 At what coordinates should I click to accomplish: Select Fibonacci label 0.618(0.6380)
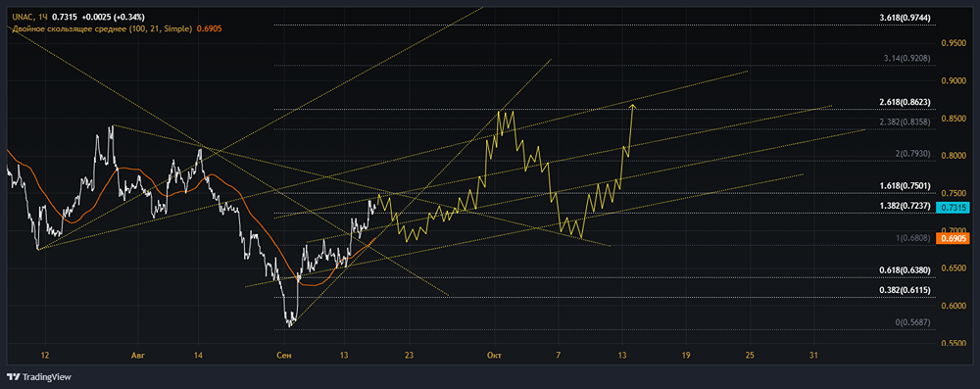[905, 269]
